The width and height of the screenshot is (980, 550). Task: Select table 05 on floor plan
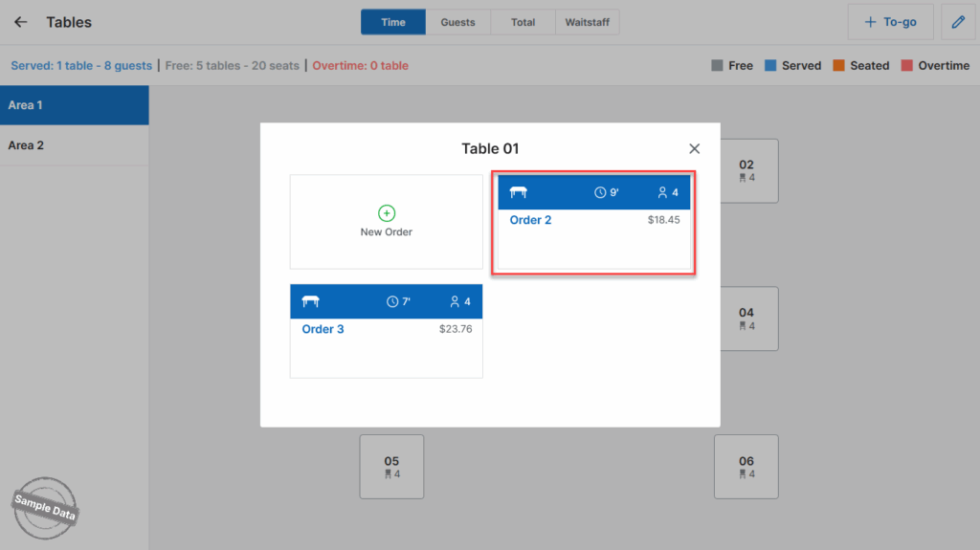pos(391,467)
